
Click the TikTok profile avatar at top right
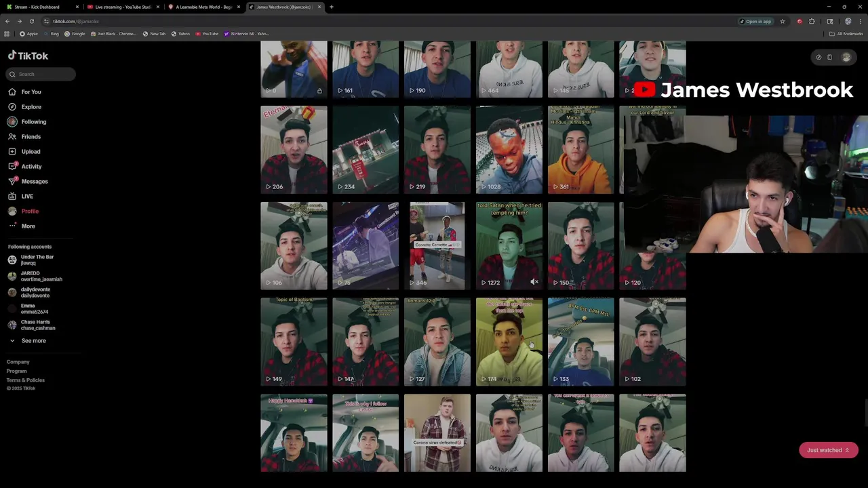point(846,58)
